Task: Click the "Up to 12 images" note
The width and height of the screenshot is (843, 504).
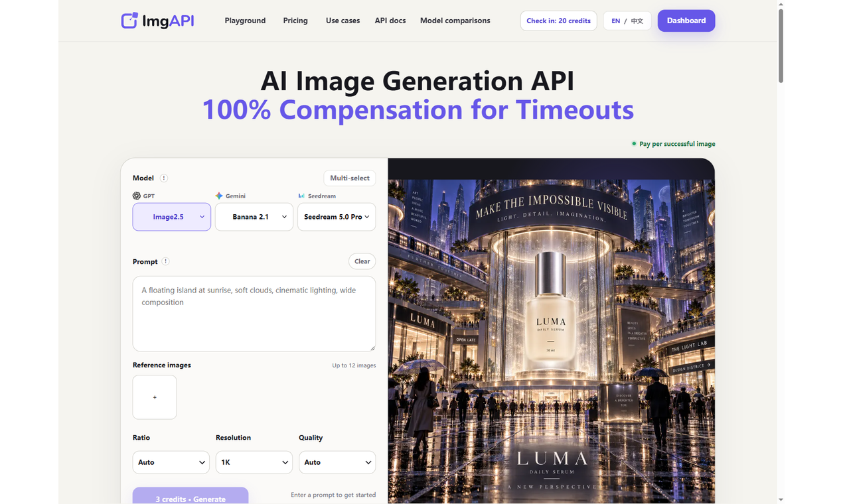Action: pyautogui.click(x=354, y=365)
